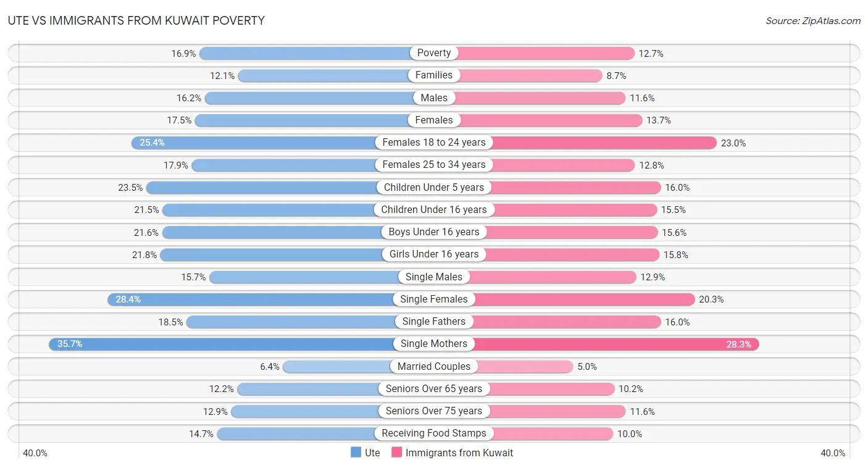Click the Single Fathers category label
Viewport: 868px width, 468px height.
tap(434, 322)
